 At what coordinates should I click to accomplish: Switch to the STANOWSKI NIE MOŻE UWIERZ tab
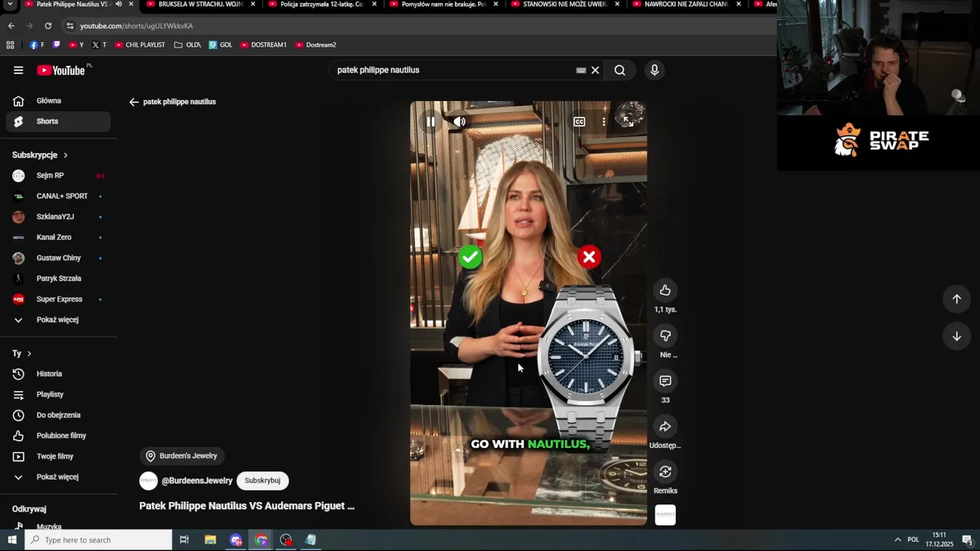click(x=564, y=5)
